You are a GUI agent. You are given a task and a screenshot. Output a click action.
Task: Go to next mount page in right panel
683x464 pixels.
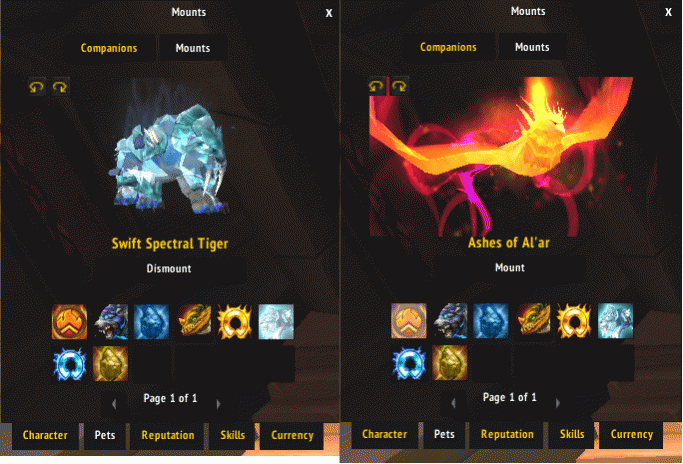[x=558, y=403]
